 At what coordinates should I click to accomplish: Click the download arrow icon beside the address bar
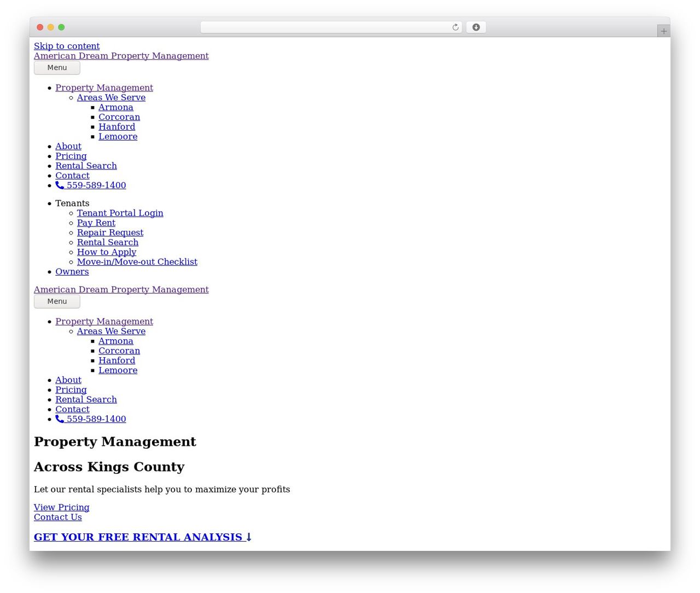pos(476,27)
